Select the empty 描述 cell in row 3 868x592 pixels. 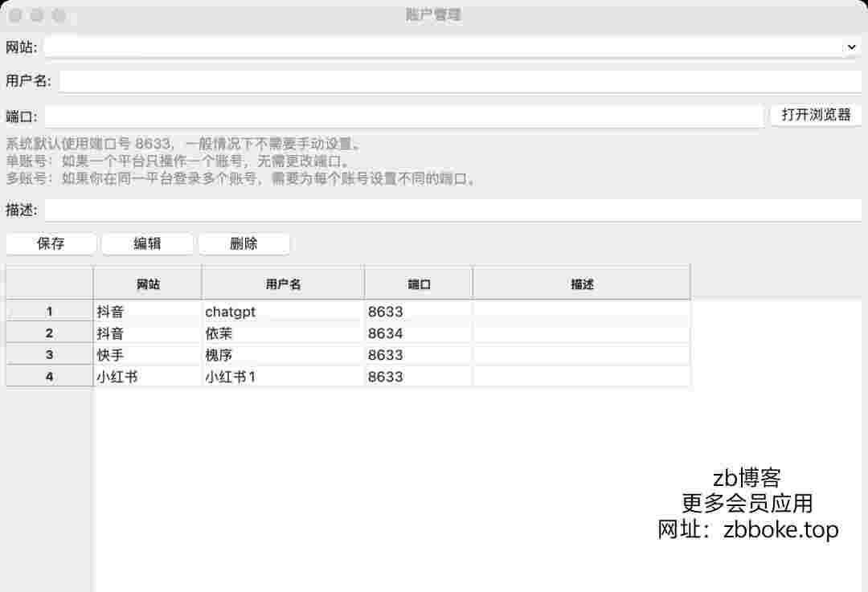click(582, 355)
